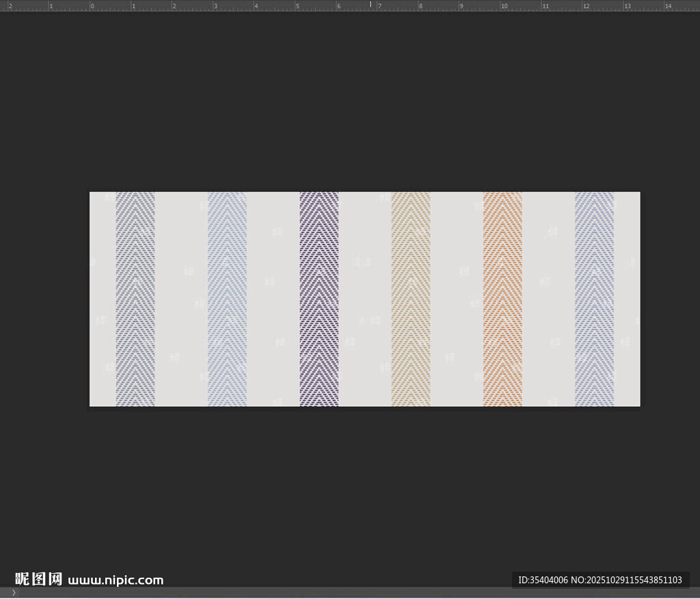Image resolution: width=700 pixels, height=599 pixels.
Task: Click the 3 mark on the horizontal ruler
Action: pyautogui.click(x=215, y=5)
